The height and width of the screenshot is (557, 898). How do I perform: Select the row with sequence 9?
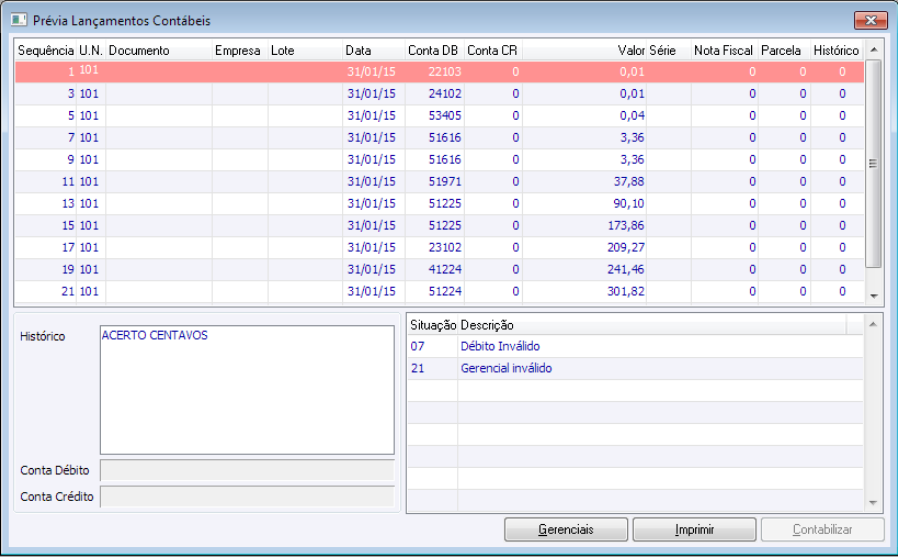tap(439, 160)
